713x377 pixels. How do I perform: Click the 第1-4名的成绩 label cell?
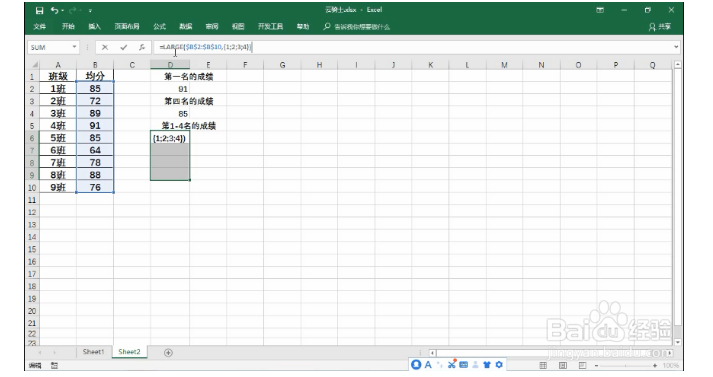point(188,126)
